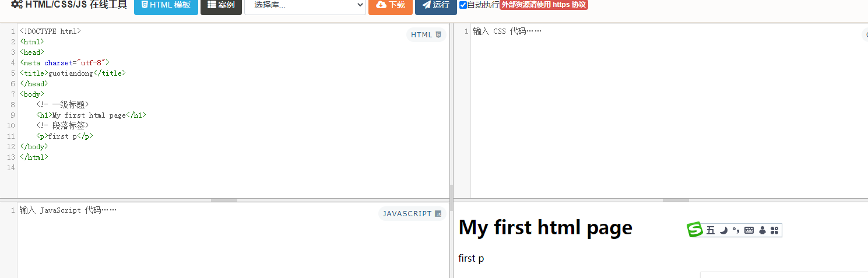Click the opening <body> tag line

(32, 94)
